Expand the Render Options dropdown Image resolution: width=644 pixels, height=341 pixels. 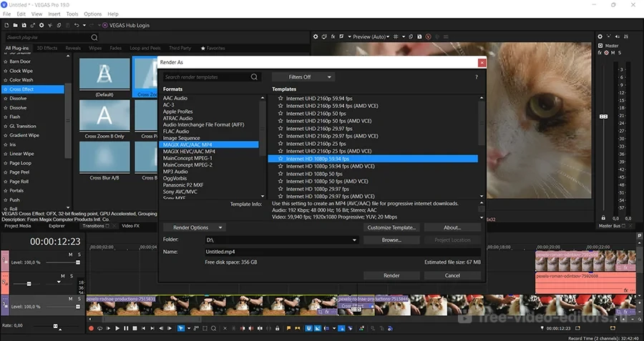195,227
